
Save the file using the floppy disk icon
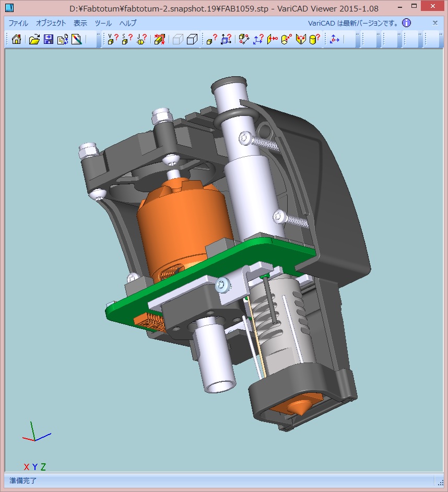tap(49, 39)
